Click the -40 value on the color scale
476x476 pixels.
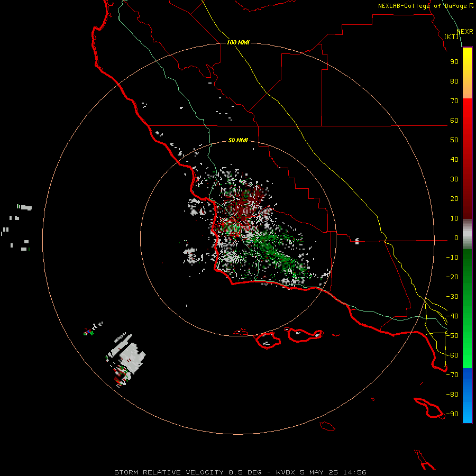click(452, 316)
